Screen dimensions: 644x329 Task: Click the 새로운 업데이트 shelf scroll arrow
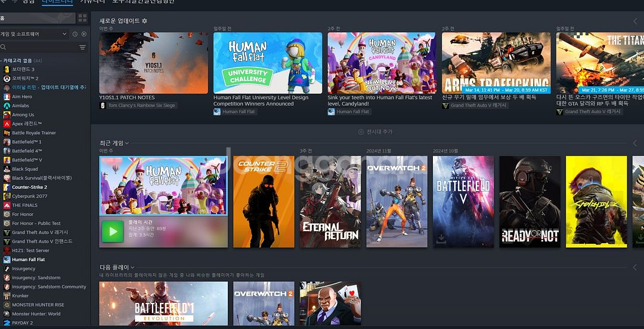point(634,21)
